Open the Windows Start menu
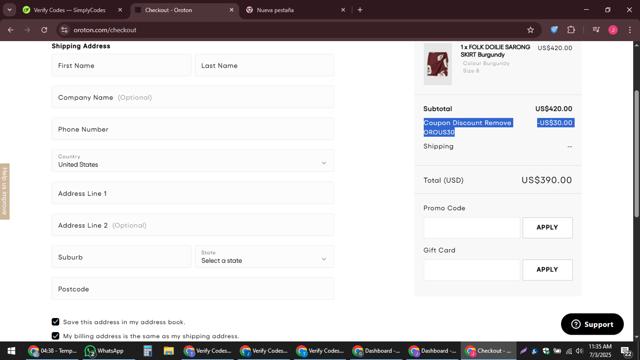This screenshot has height=360, width=640. tap(11, 351)
